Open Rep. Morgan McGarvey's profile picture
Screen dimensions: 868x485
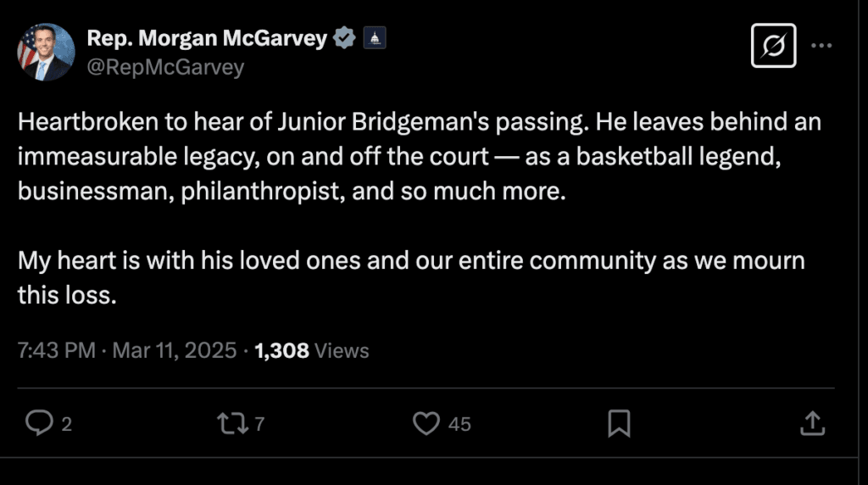point(46,52)
